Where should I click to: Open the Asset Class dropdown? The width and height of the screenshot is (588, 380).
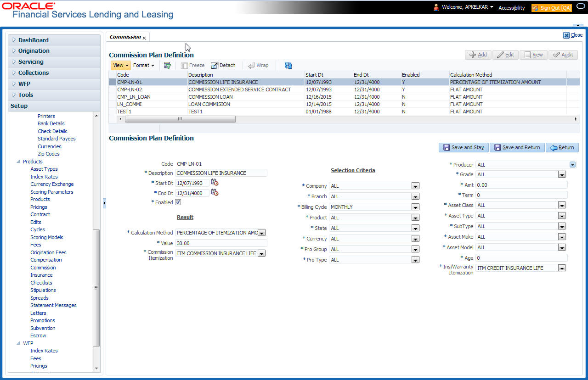point(562,205)
